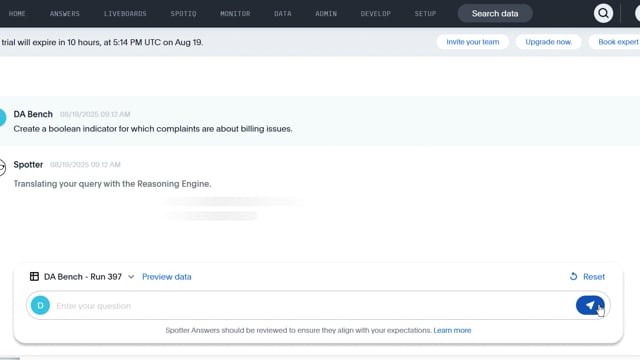Click the Spotter avatar icon
The height and width of the screenshot is (360, 640).
point(2,167)
